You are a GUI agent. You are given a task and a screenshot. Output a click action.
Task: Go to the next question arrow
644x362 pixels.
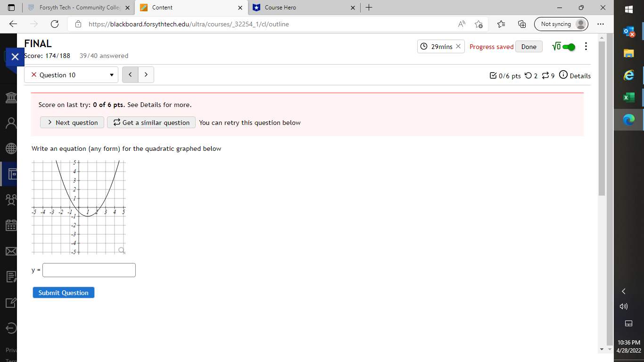pos(146,74)
